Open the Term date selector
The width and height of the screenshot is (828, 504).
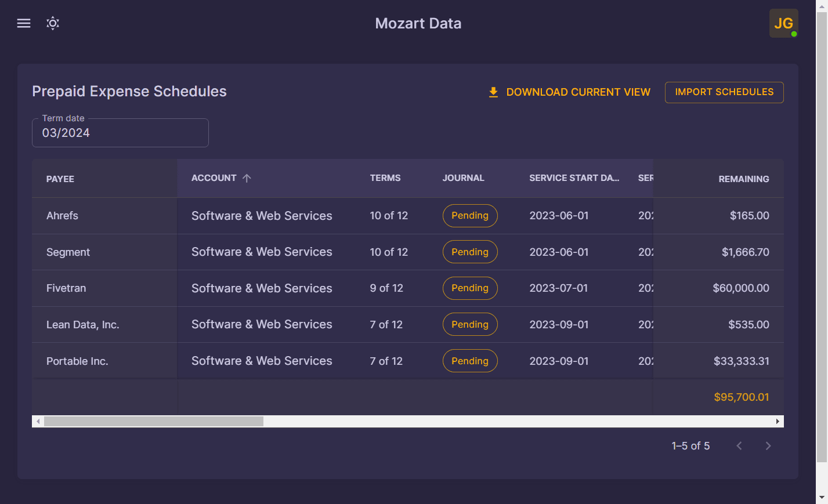(x=120, y=133)
